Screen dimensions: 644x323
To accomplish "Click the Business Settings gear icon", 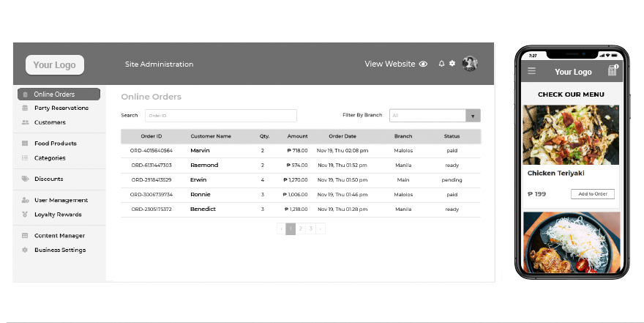I will (x=25, y=250).
